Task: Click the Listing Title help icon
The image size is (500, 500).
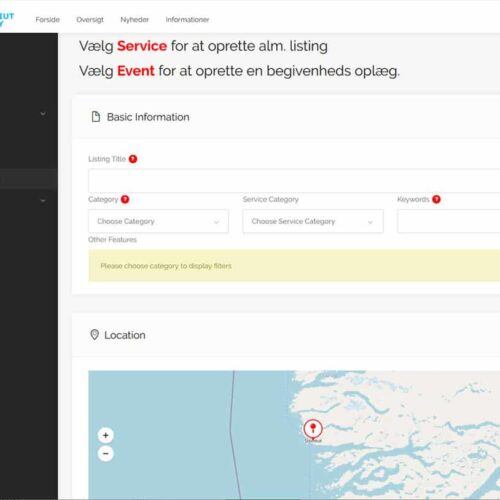Action: tap(133, 159)
